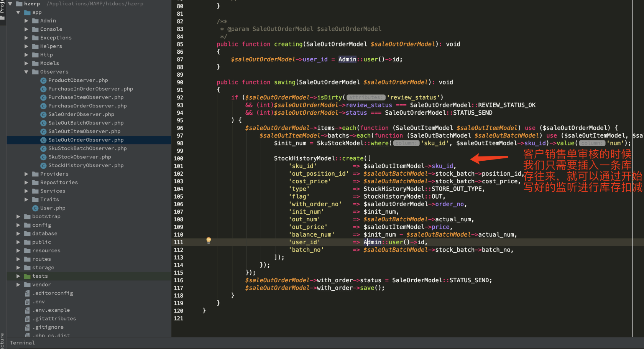
Task: Click the green tests folder icon
Action: tap(27, 276)
